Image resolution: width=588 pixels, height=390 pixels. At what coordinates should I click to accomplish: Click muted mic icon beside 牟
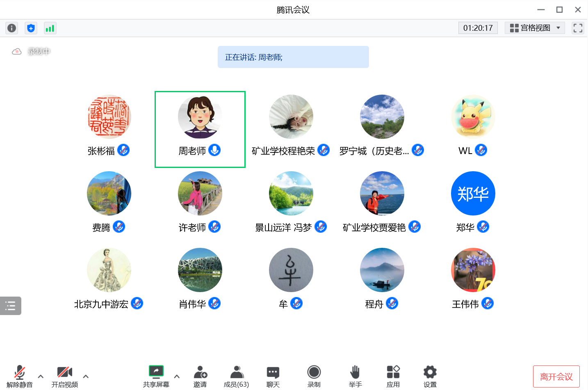296,304
